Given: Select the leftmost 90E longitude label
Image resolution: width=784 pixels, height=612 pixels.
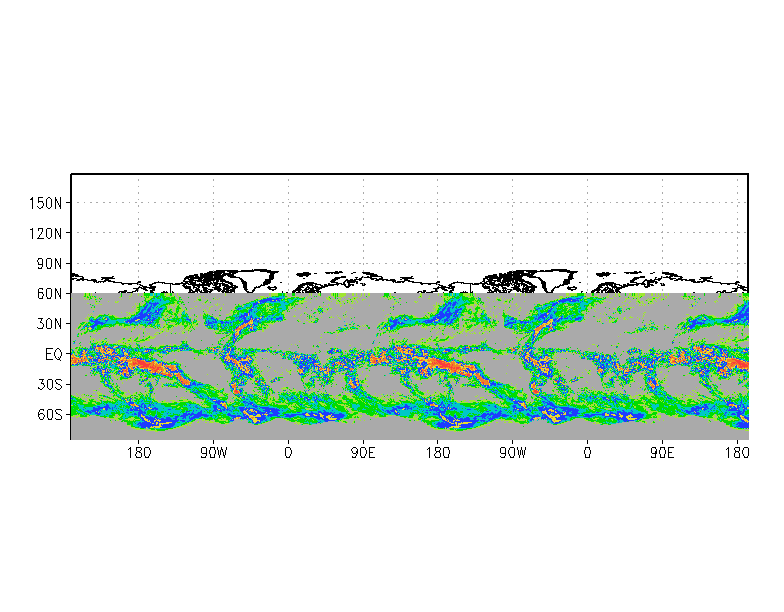Looking at the screenshot, I should (x=363, y=453).
